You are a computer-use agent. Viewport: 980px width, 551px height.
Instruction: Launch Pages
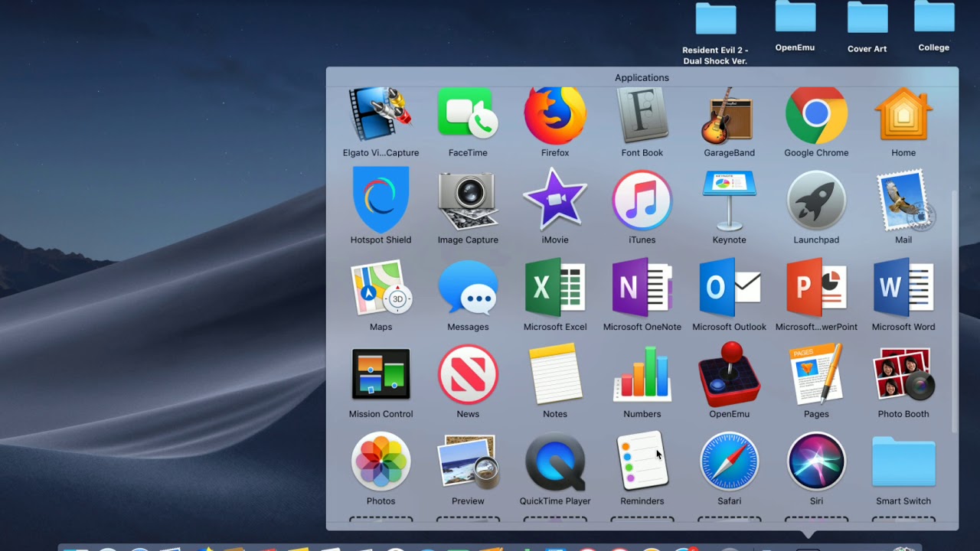pos(816,374)
